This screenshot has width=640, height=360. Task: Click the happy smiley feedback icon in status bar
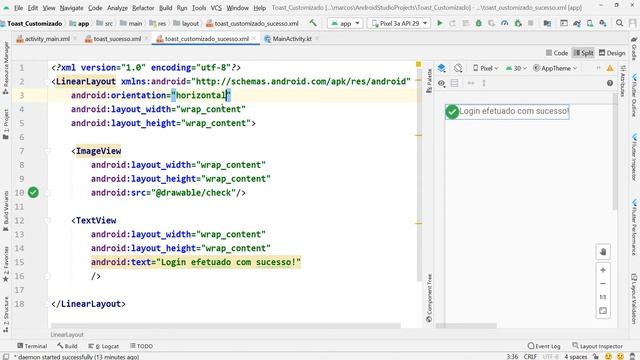608,357
